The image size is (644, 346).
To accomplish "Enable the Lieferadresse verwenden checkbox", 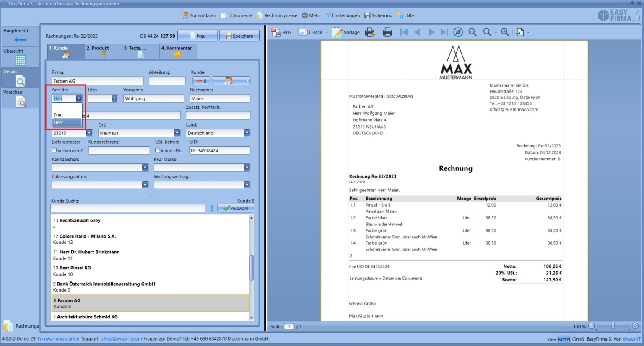I will pos(54,150).
